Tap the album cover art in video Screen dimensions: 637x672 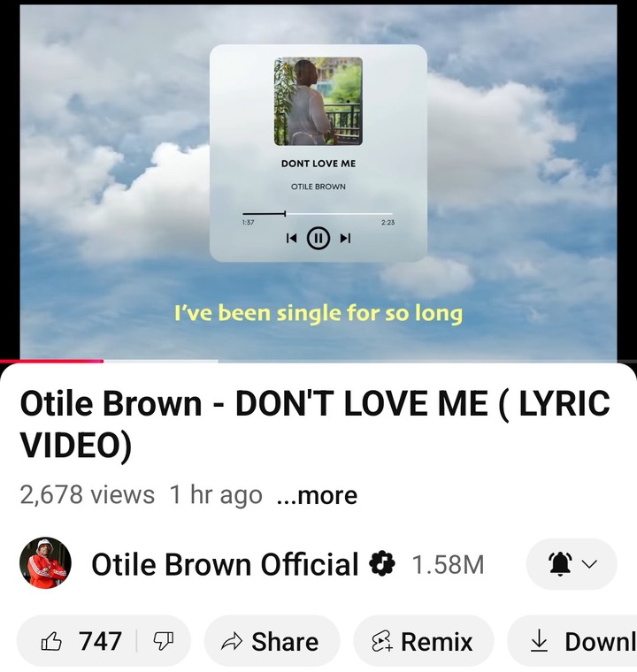click(318, 101)
